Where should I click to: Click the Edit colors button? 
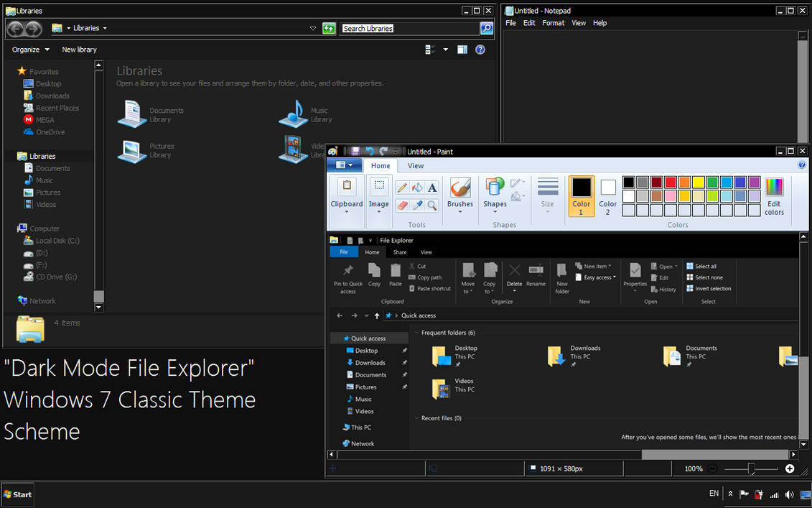(x=774, y=196)
